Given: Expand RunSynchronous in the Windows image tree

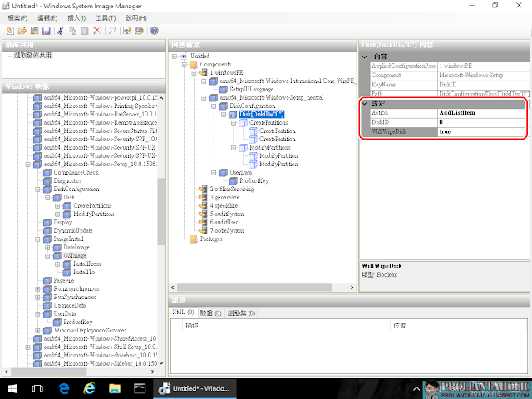Looking at the screenshot, I should [37, 298].
